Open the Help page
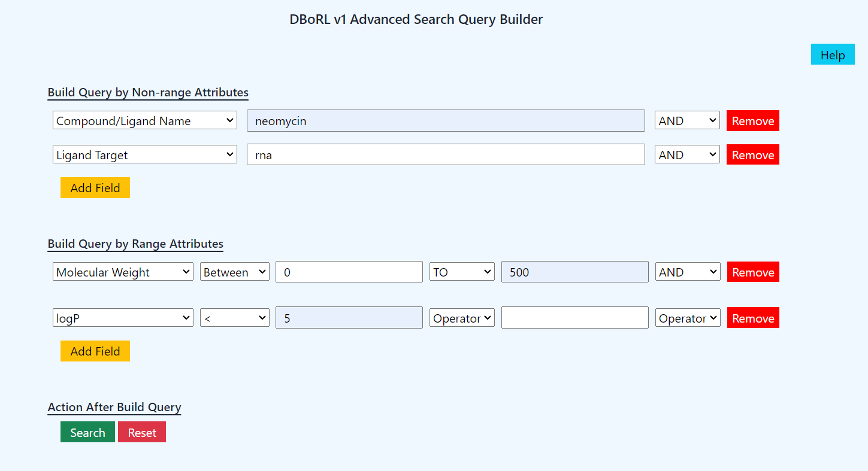The width and height of the screenshot is (868, 471). 832,54
